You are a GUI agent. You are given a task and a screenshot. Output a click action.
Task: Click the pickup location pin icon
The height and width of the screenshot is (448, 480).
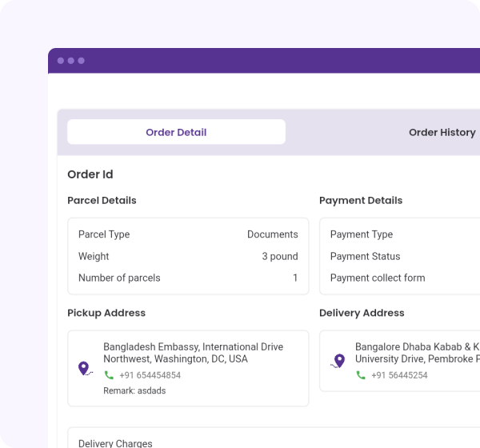tap(84, 368)
